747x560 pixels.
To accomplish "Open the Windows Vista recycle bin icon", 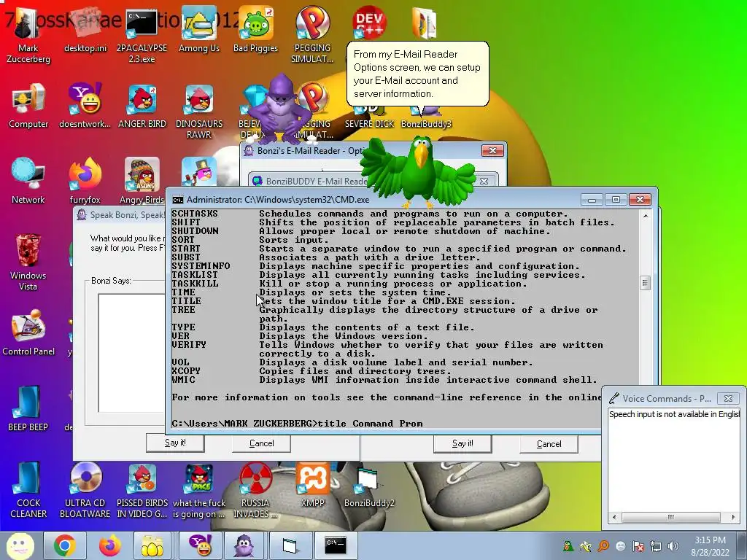I will (x=28, y=262).
